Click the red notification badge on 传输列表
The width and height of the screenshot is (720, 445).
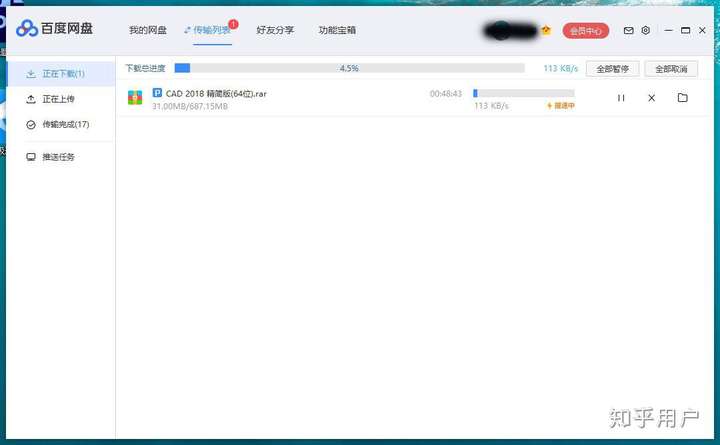click(x=233, y=24)
